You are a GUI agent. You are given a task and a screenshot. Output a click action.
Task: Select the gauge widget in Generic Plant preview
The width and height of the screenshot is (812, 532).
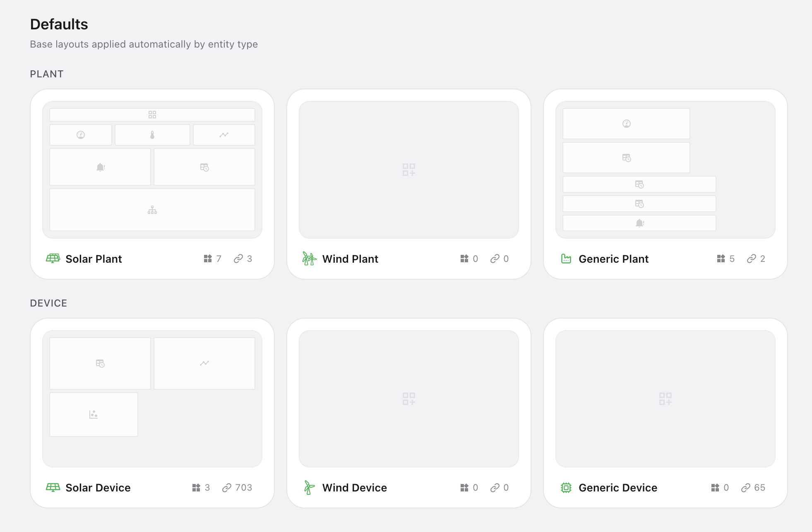626,124
